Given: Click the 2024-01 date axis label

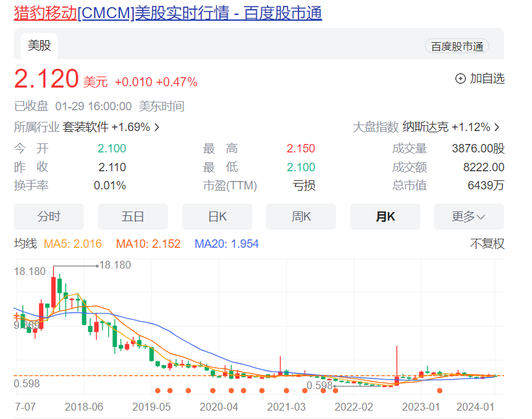Looking at the screenshot, I should tap(476, 407).
